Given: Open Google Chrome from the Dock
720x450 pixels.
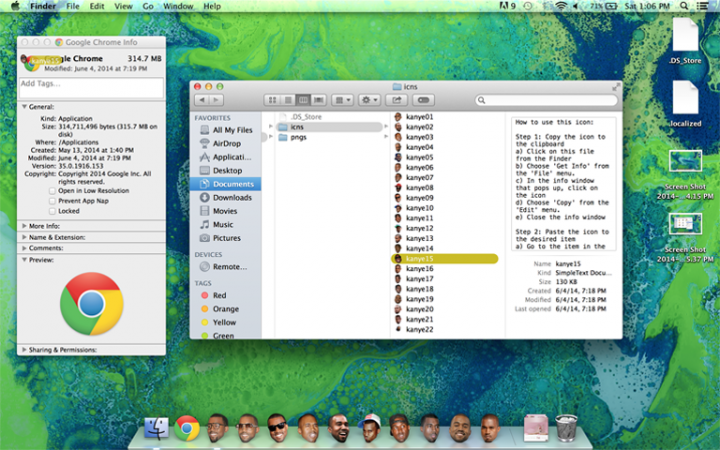Looking at the screenshot, I should pos(187,429).
